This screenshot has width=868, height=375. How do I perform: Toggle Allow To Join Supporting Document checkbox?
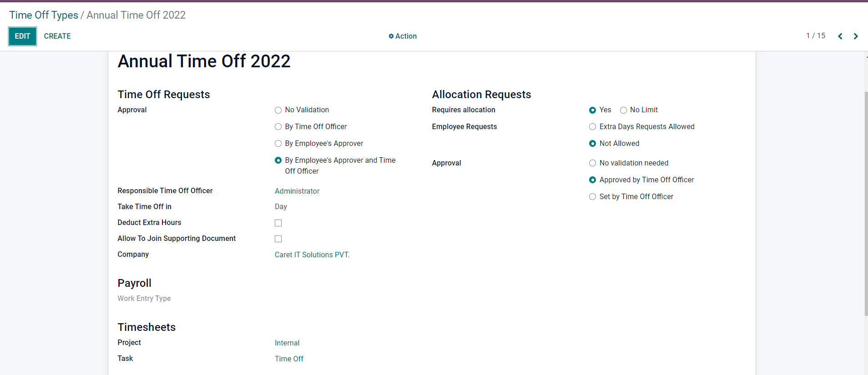tap(278, 239)
